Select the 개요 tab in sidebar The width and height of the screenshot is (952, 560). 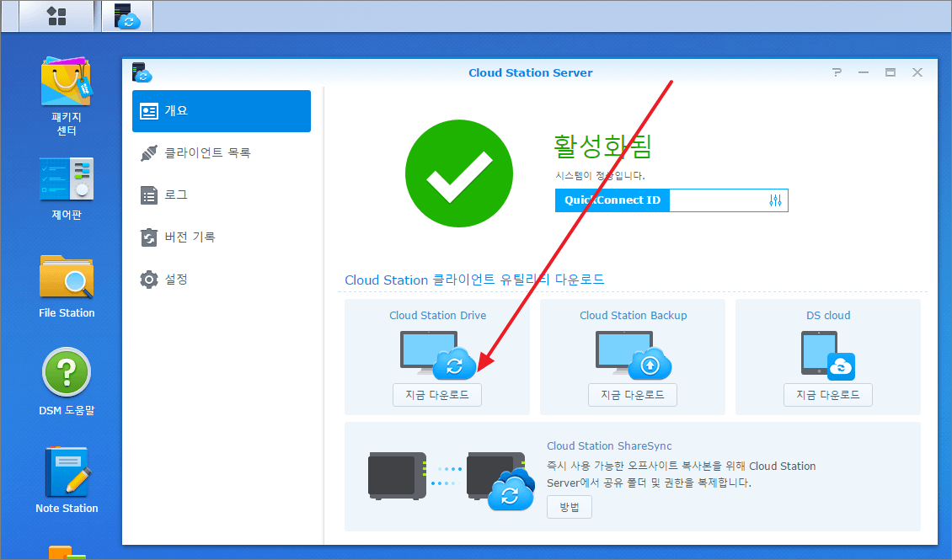click(x=222, y=111)
